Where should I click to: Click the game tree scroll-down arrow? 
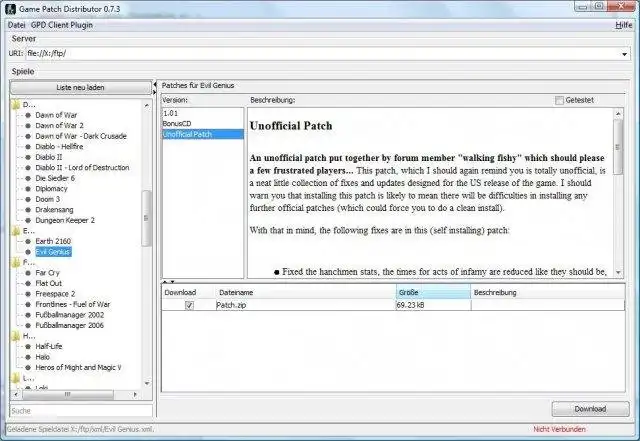pyautogui.click(x=147, y=383)
